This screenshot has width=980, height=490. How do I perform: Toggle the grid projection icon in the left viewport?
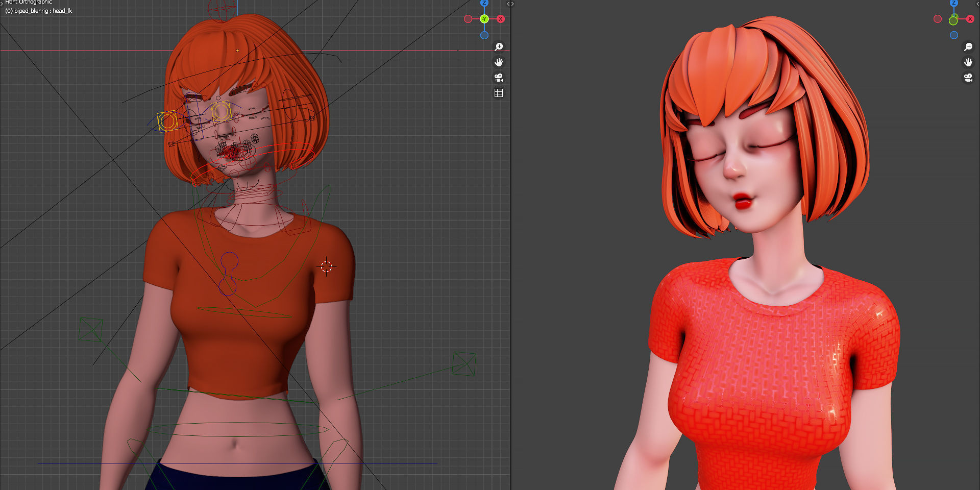(x=499, y=93)
